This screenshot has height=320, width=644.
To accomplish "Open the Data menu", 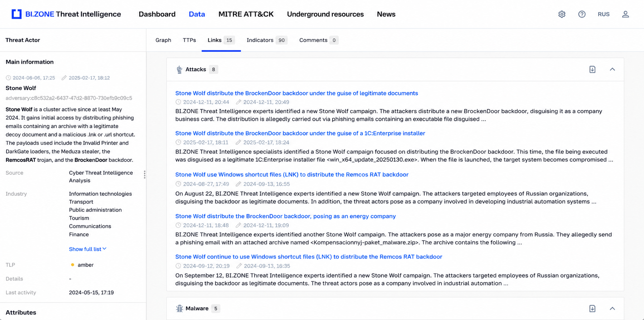I will [x=197, y=14].
